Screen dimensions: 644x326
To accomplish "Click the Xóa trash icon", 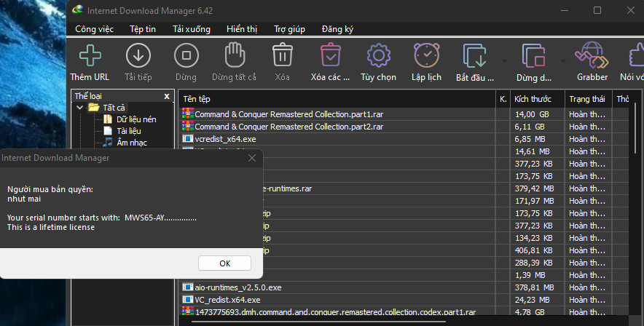I will (282, 55).
